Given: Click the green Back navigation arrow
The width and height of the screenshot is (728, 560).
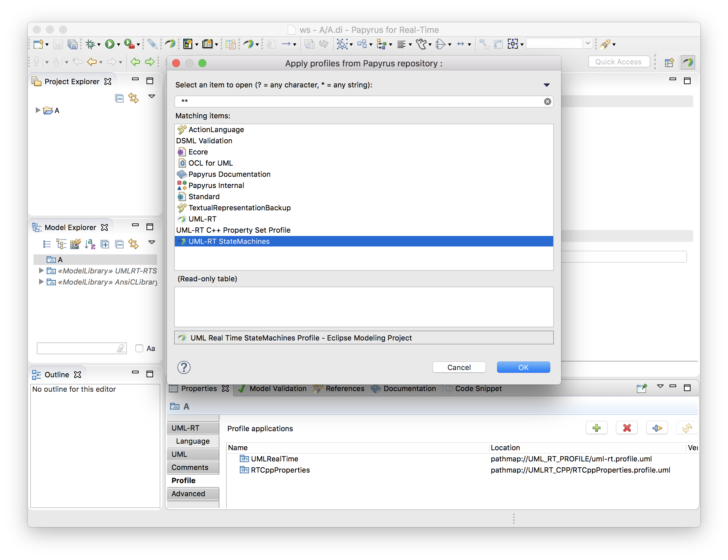Looking at the screenshot, I should (135, 62).
